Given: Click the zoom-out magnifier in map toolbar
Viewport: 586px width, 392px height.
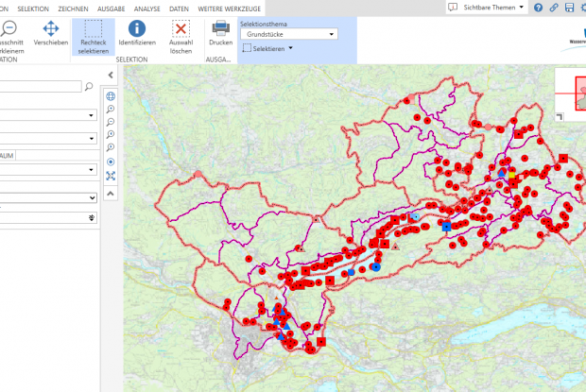Looking at the screenshot, I should click(111, 123).
